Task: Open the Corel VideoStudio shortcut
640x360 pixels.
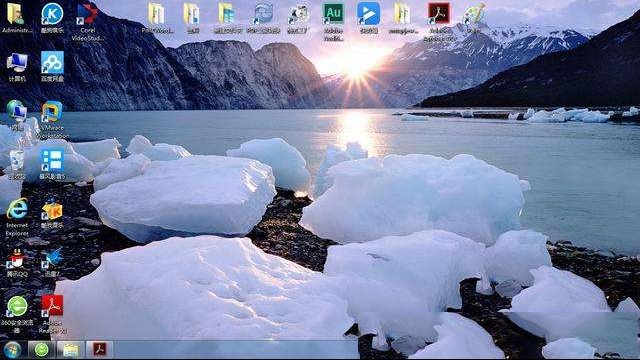Action: (x=87, y=22)
